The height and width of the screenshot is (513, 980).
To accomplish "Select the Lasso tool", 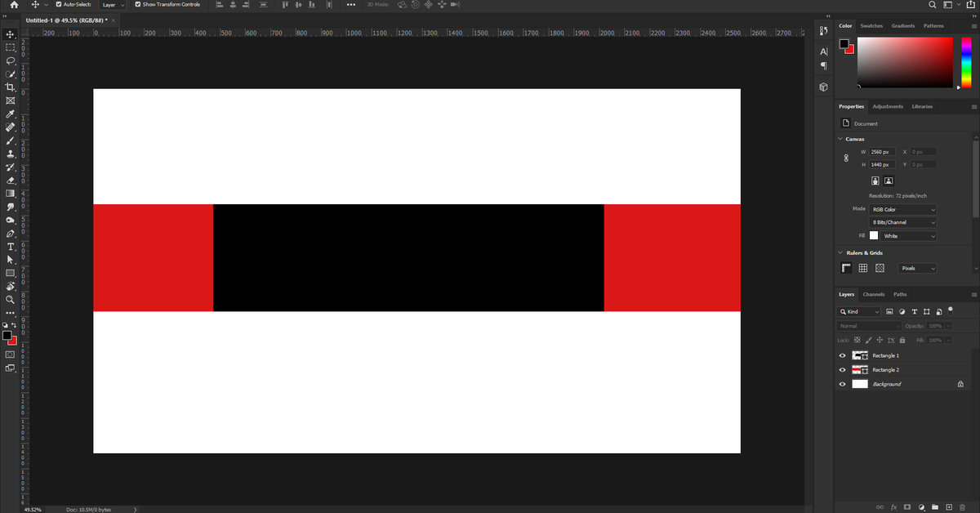I will 11,60.
